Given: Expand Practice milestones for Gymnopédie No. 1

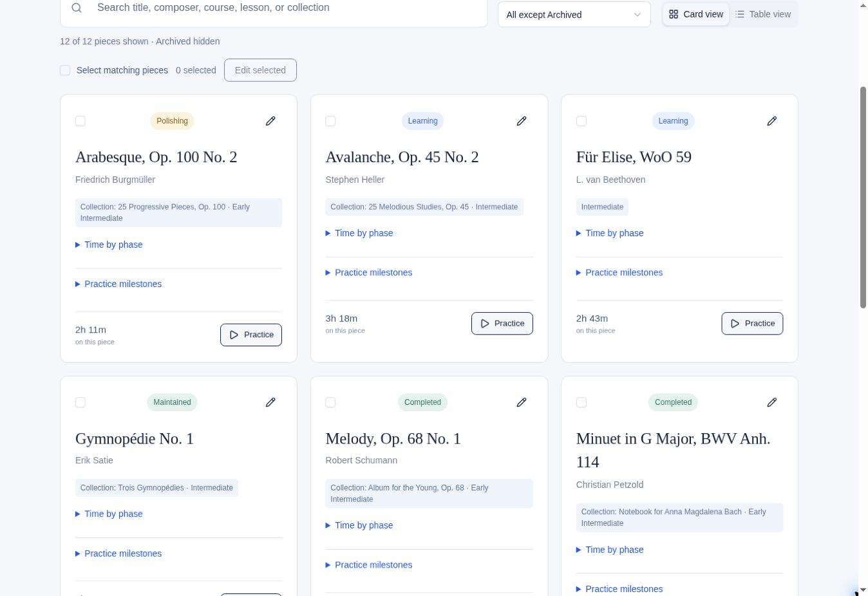Looking at the screenshot, I should click(118, 554).
